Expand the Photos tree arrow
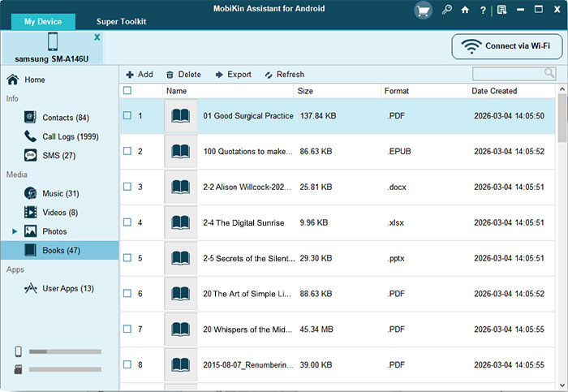The image size is (568, 392). point(15,232)
